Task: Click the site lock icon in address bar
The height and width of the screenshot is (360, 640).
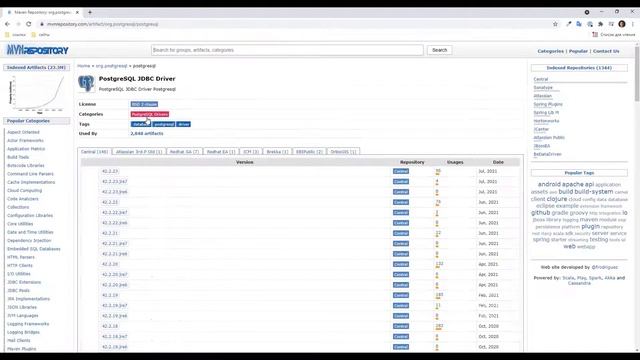Action: click(x=42, y=24)
